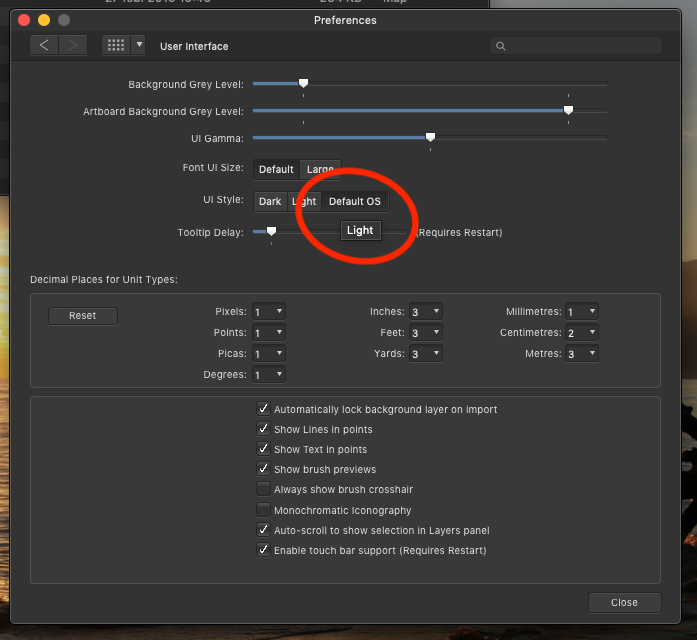Click the UI Gamma slider handle
697x640 pixels.
click(x=430, y=137)
